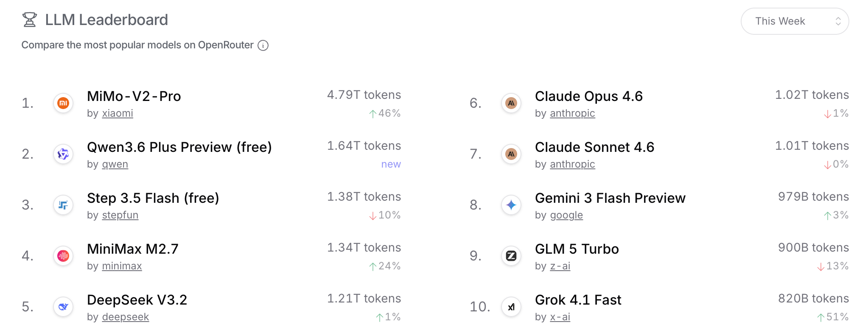This screenshot has width=868, height=336.
Task: Open the stepfun provider link
Action: pos(120,215)
